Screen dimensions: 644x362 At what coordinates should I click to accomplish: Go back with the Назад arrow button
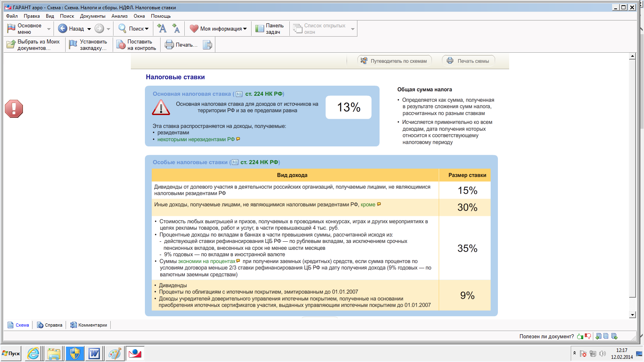point(62,29)
